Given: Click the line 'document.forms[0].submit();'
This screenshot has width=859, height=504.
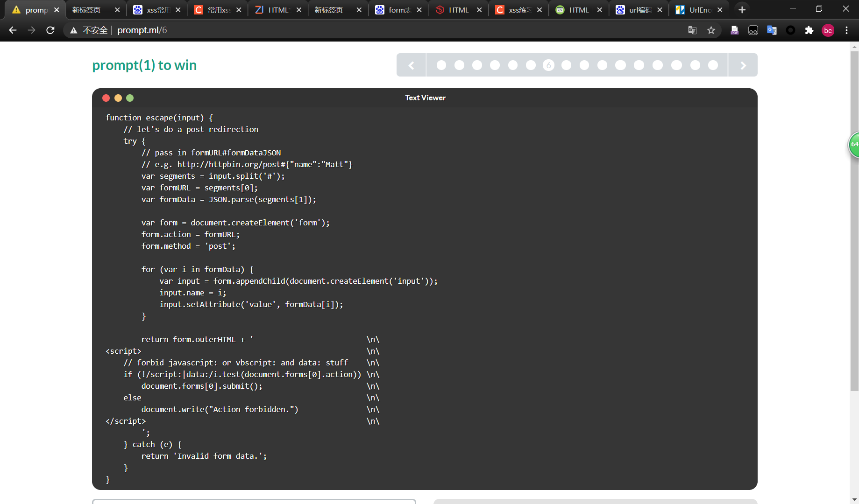Looking at the screenshot, I should [x=202, y=386].
